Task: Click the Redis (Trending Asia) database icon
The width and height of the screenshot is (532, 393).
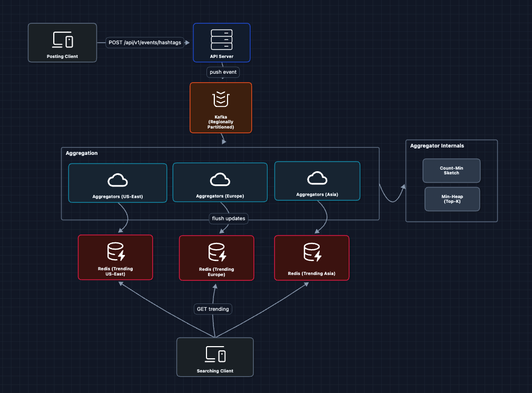Action: (311, 252)
